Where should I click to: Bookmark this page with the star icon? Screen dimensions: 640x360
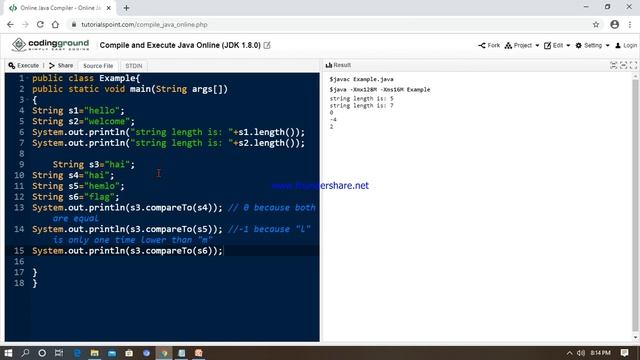coord(596,24)
